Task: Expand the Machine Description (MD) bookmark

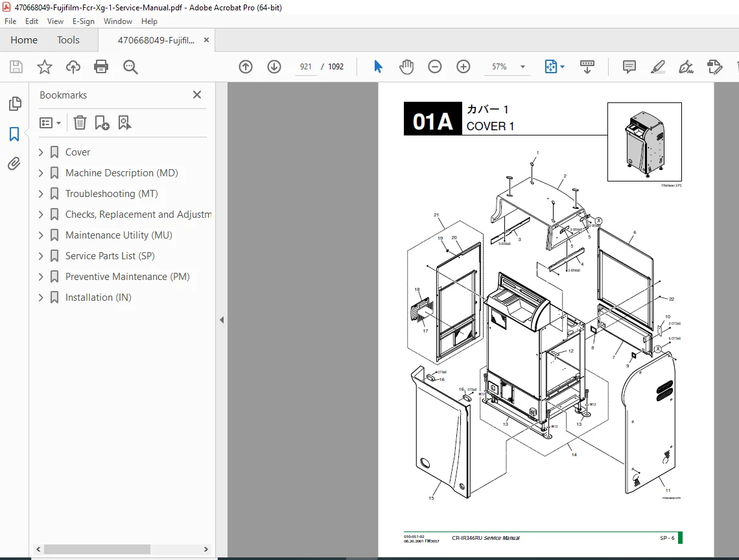Action: pos(41,173)
